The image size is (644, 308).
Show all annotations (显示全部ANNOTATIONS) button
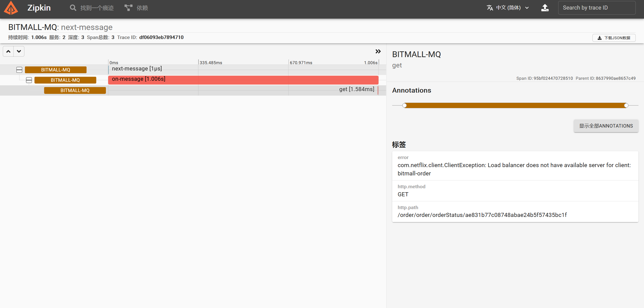[x=606, y=126]
